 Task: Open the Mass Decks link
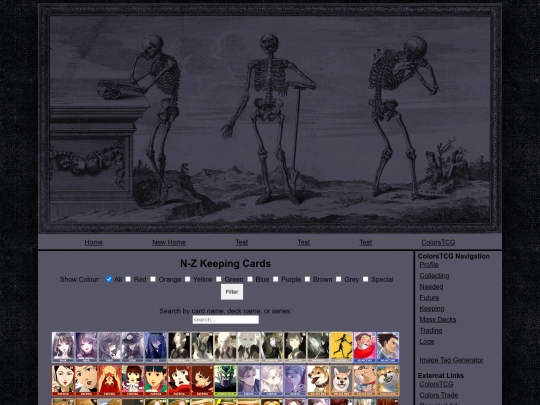[x=438, y=320]
